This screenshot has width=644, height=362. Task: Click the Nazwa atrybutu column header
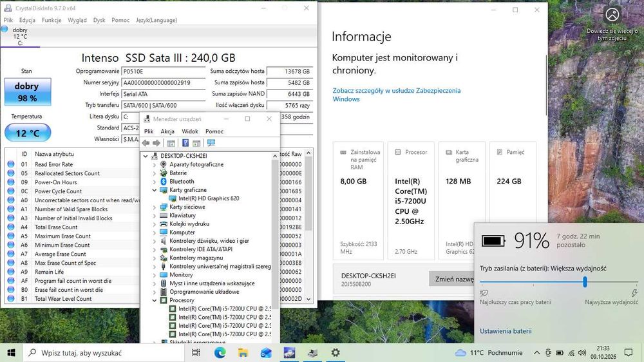[54, 154]
